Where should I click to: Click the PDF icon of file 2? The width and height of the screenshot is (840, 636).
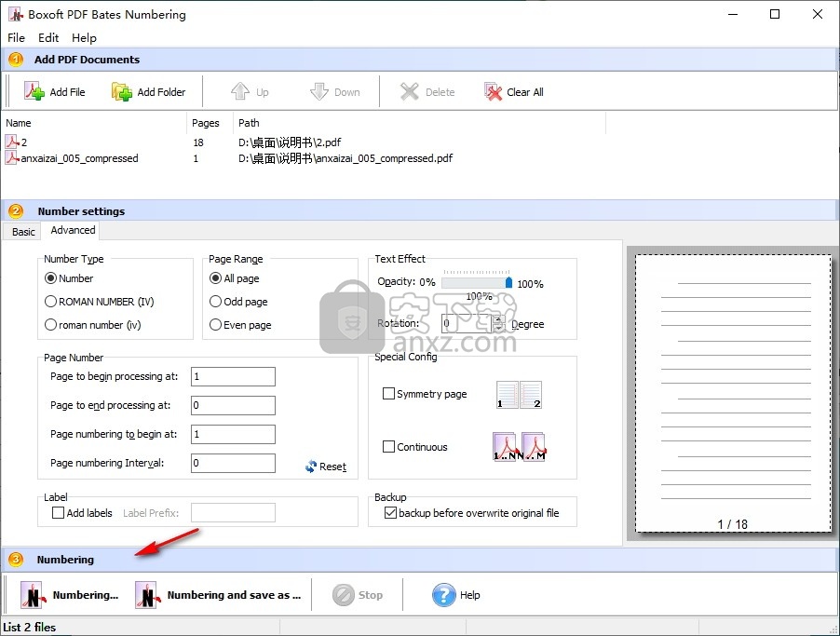coord(11,142)
